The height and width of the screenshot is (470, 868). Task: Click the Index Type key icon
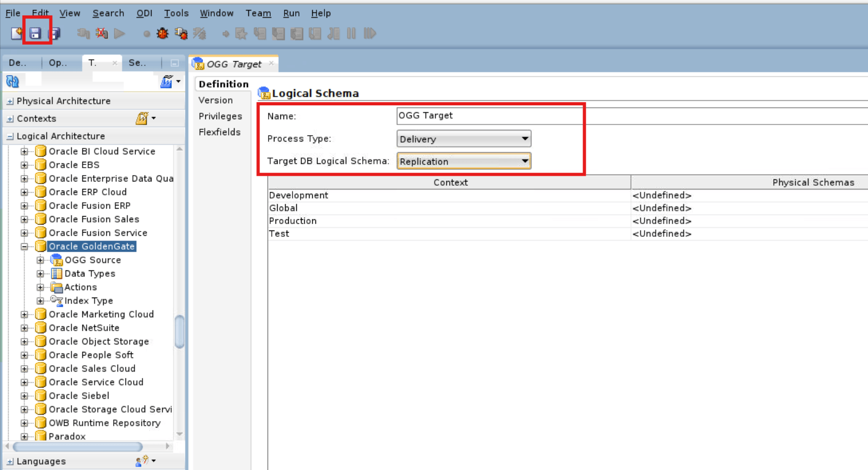point(56,301)
